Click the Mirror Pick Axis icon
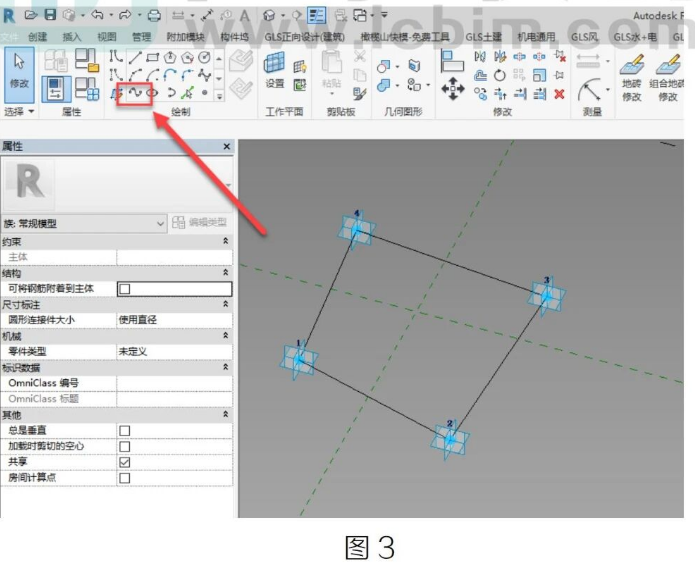Viewport: 695px width, 568px height. click(480, 56)
